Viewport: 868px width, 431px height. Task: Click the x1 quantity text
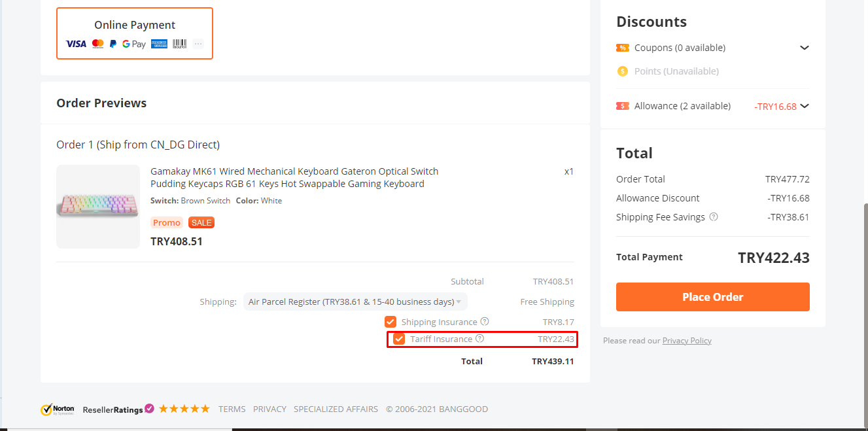(569, 171)
